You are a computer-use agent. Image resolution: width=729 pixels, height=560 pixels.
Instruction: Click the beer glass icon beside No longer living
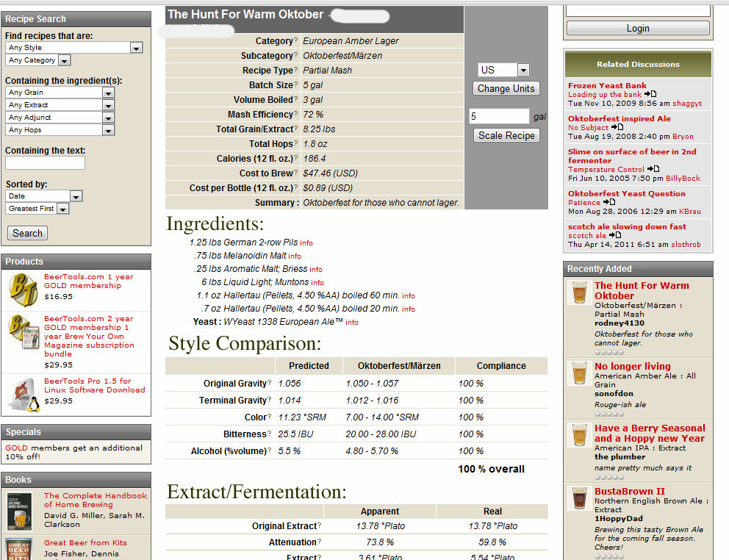click(x=579, y=373)
